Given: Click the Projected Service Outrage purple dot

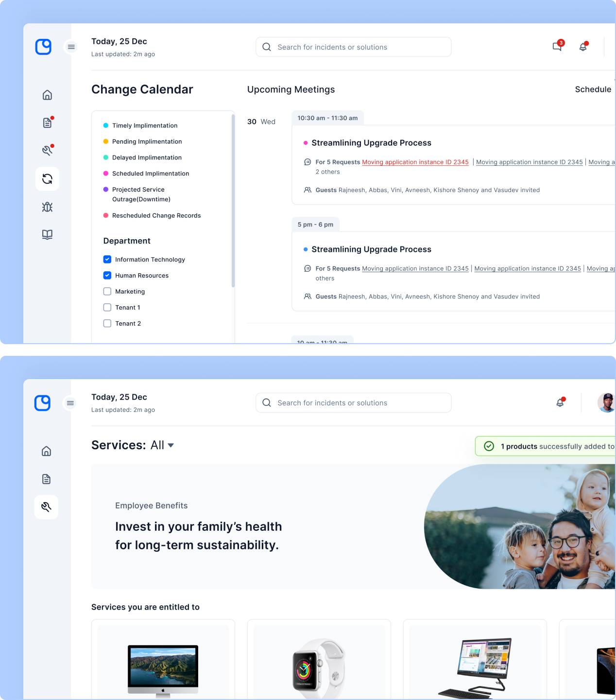Looking at the screenshot, I should pyautogui.click(x=106, y=190).
